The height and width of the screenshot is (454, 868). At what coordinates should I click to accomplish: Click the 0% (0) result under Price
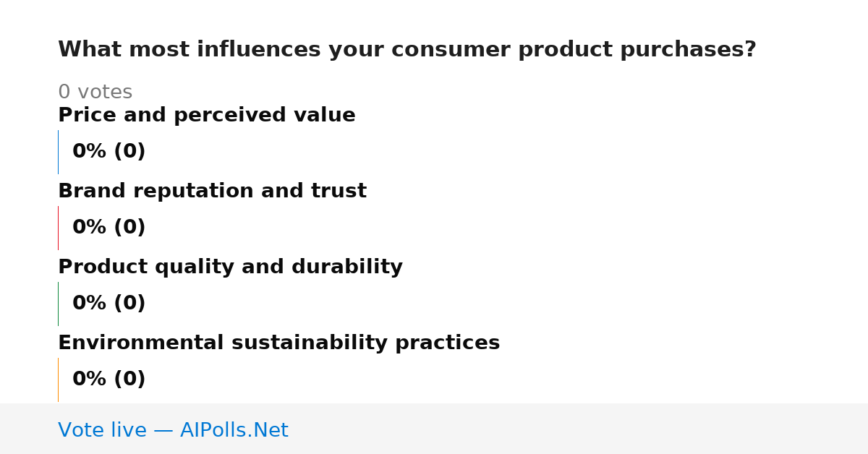[109, 152]
